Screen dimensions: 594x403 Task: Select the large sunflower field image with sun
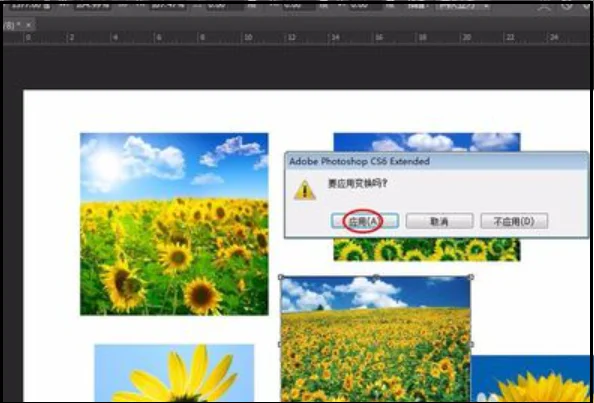point(174,224)
